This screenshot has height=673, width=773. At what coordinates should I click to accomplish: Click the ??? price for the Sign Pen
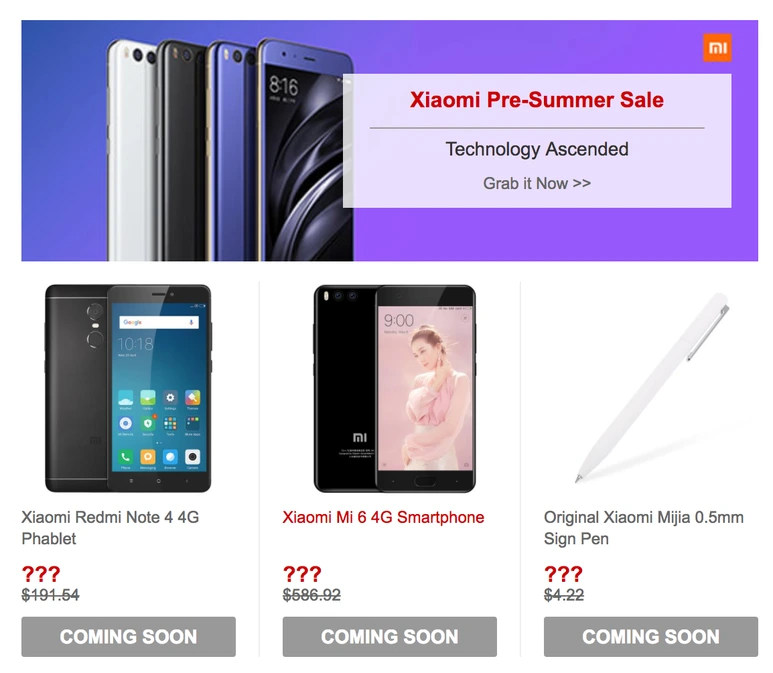(563, 574)
